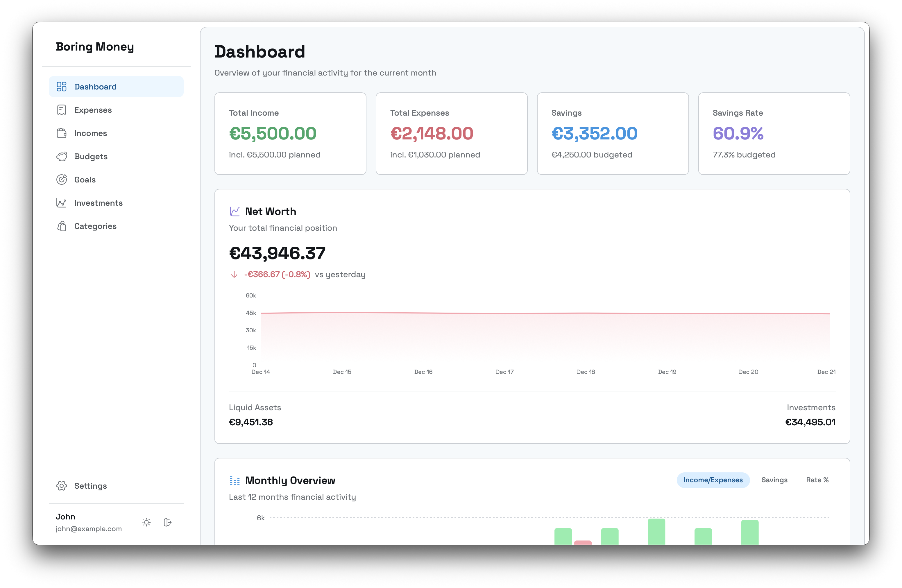
Task: Toggle light/dark theme sun icon
Action: pos(146,522)
